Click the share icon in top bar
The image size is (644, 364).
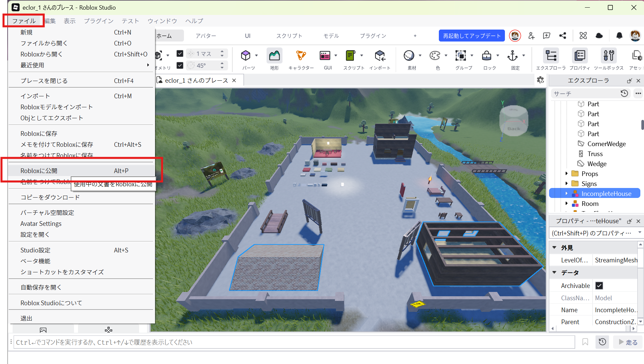[563, 36]
